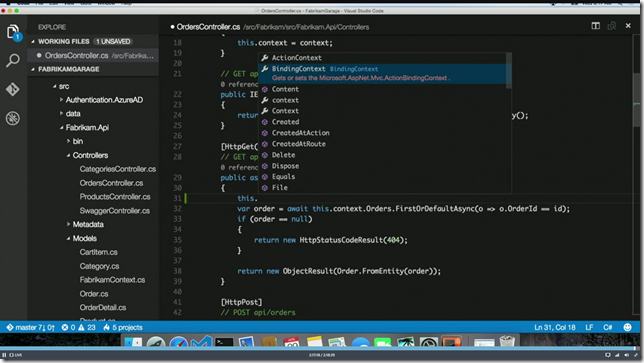Click the Split Editor icon

pyautogui.click(x=595, y=26)
